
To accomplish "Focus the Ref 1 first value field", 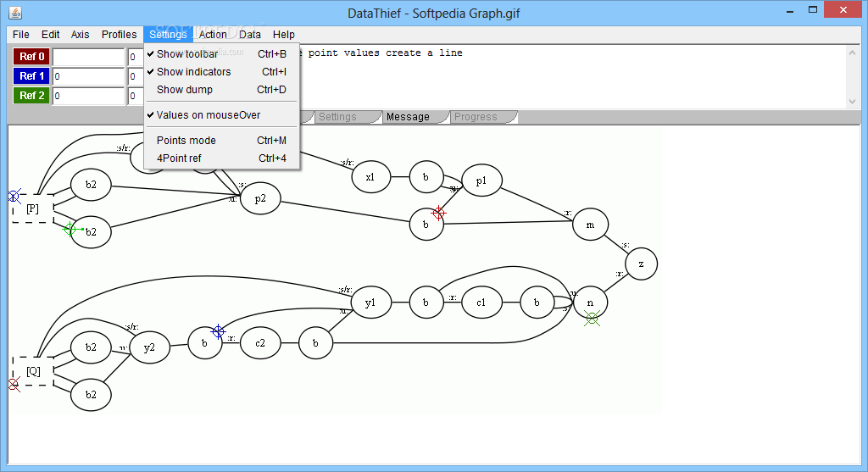I will point(88,75).
